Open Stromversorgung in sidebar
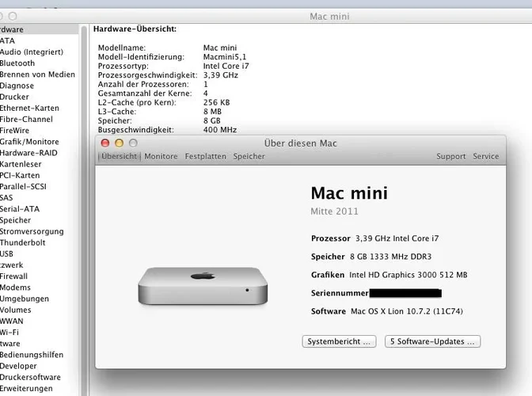This screenshot has width=532, height=396. pos(32,231)
